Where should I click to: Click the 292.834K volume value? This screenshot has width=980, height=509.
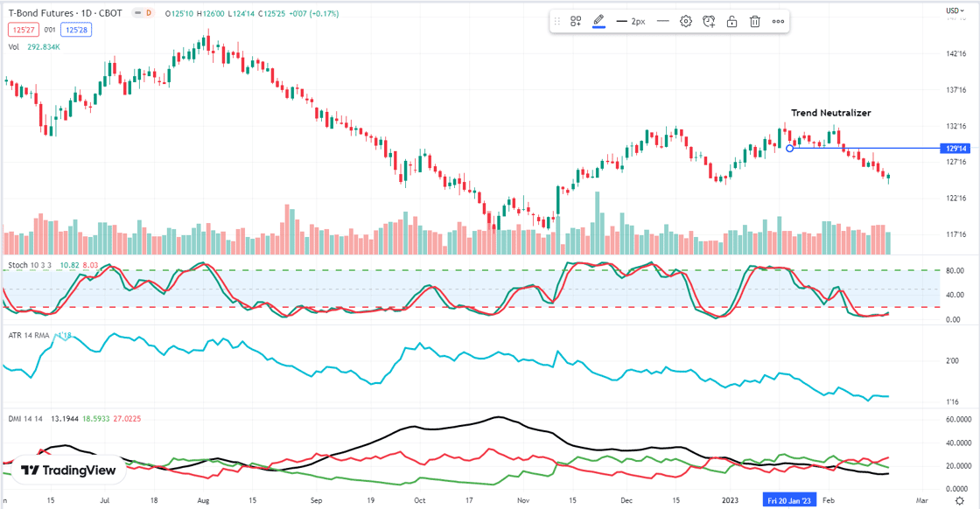44,47
